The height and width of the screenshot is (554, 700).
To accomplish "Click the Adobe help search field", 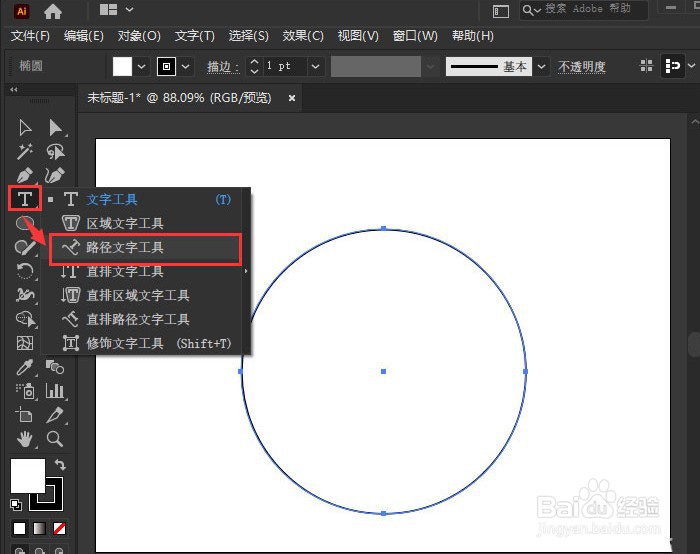I will (584, 9).
